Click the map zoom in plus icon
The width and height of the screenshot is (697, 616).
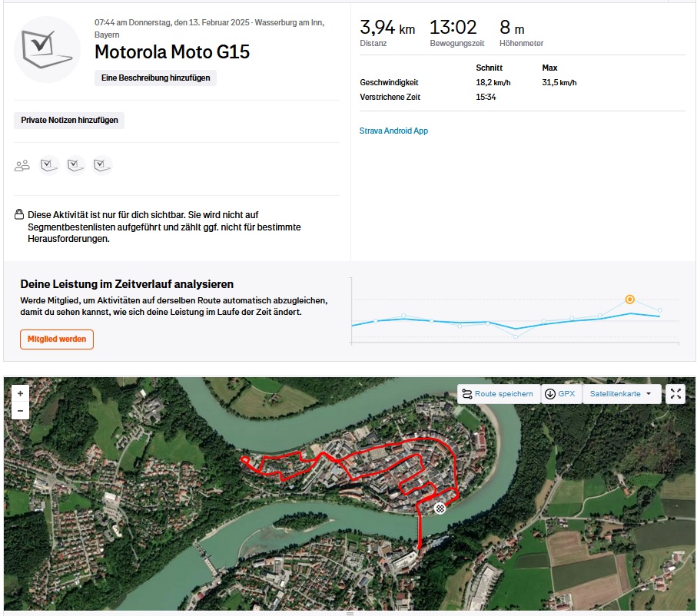tap(20, 394)
